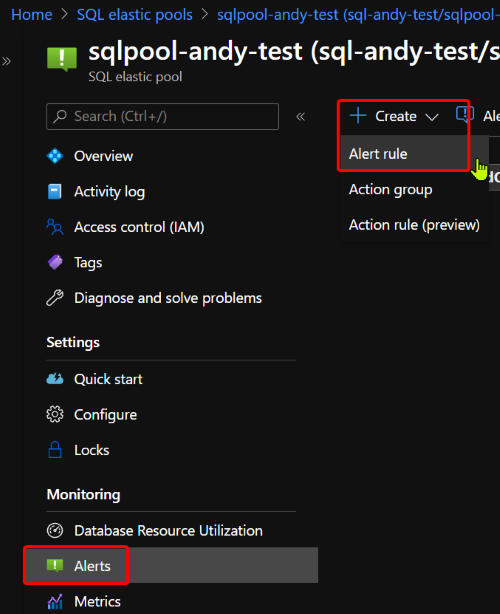Image resolution: width=500 pixels, height=614 pixels.
Task: Open the Database Resource Utilization label
Action: click(168, 531)
